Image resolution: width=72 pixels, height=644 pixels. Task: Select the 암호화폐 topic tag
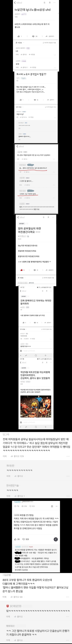[24, 368]
